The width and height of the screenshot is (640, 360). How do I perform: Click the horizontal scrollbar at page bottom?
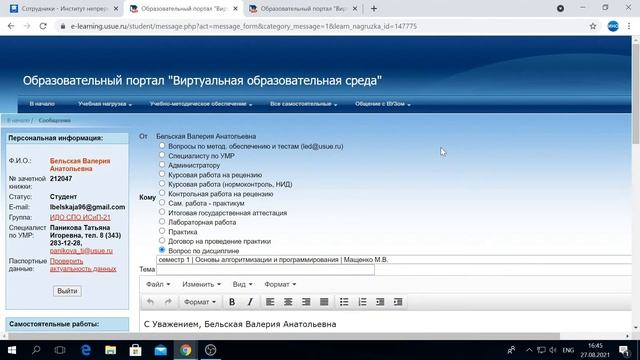pos(284,336)
